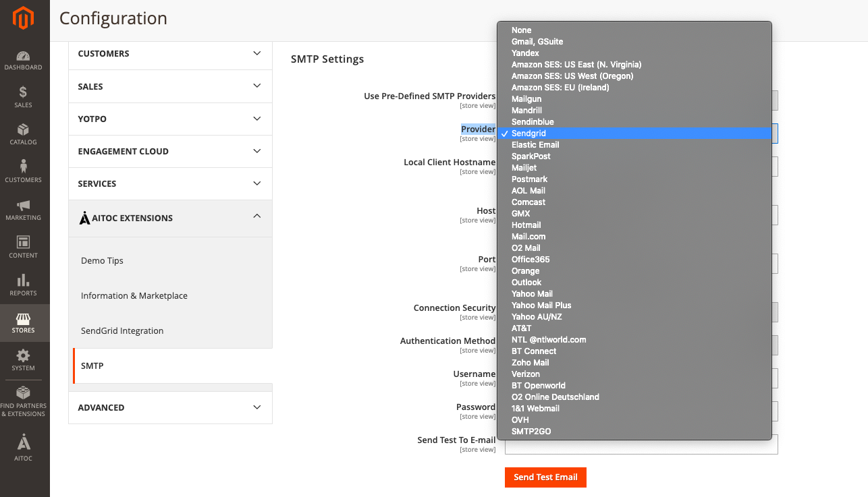This screenshot has width=868, height=497.
Task: Choose SMTP2GO provider option
Action: (x=634, y=432)
